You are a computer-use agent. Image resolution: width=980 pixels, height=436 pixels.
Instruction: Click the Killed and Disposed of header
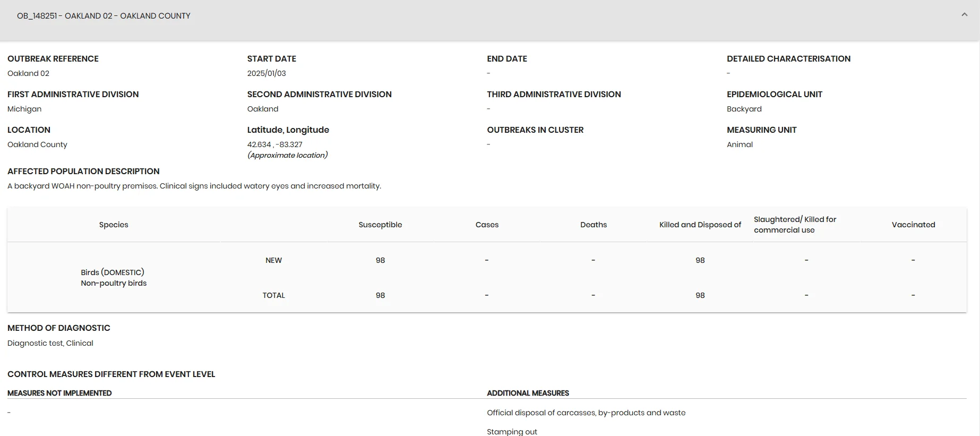tap(700, 225)
